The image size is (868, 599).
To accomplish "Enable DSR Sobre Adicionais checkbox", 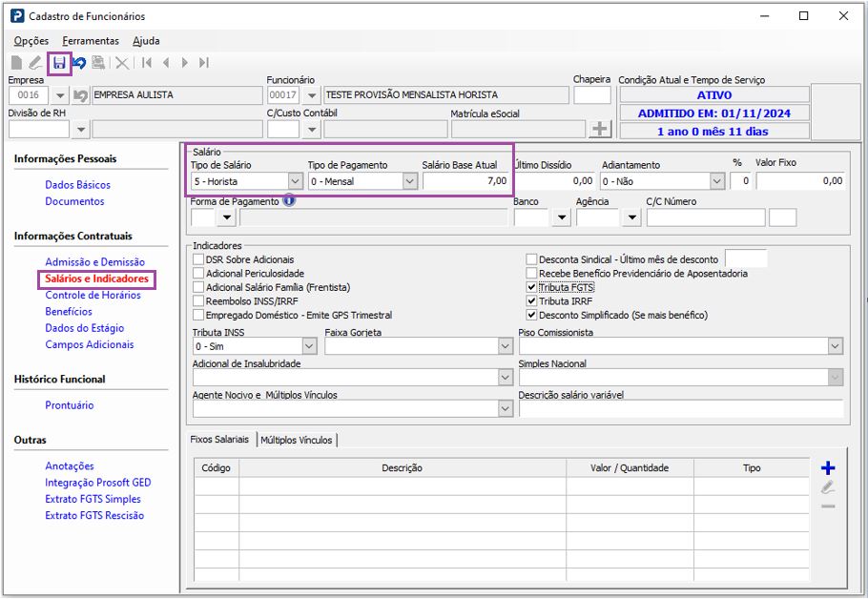I will click(x=198, y=259).
